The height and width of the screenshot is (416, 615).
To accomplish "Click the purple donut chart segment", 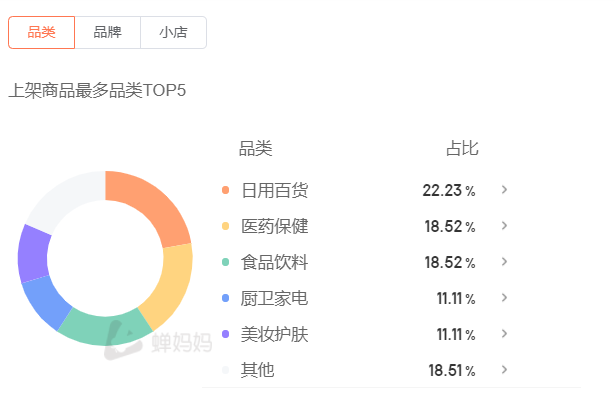I will 33,253.
